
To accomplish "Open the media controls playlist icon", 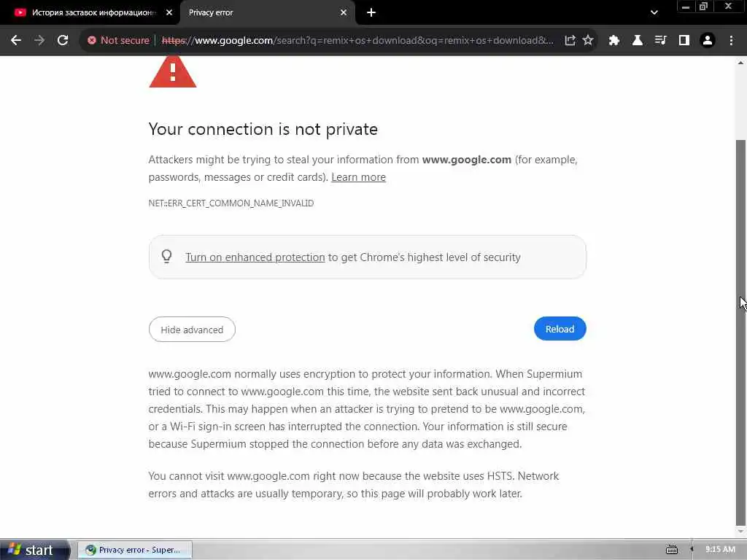I will click(x=660, y=41).
